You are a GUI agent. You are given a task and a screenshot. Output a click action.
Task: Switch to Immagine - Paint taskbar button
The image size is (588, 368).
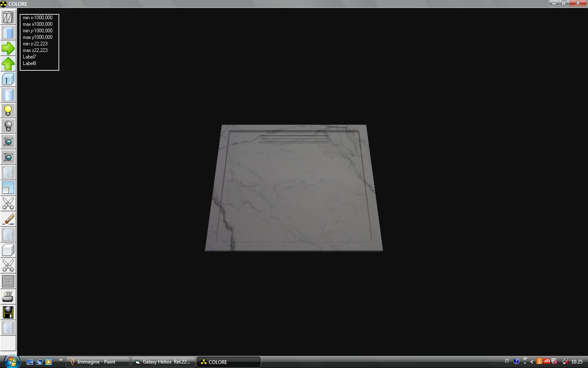(98, 362)
